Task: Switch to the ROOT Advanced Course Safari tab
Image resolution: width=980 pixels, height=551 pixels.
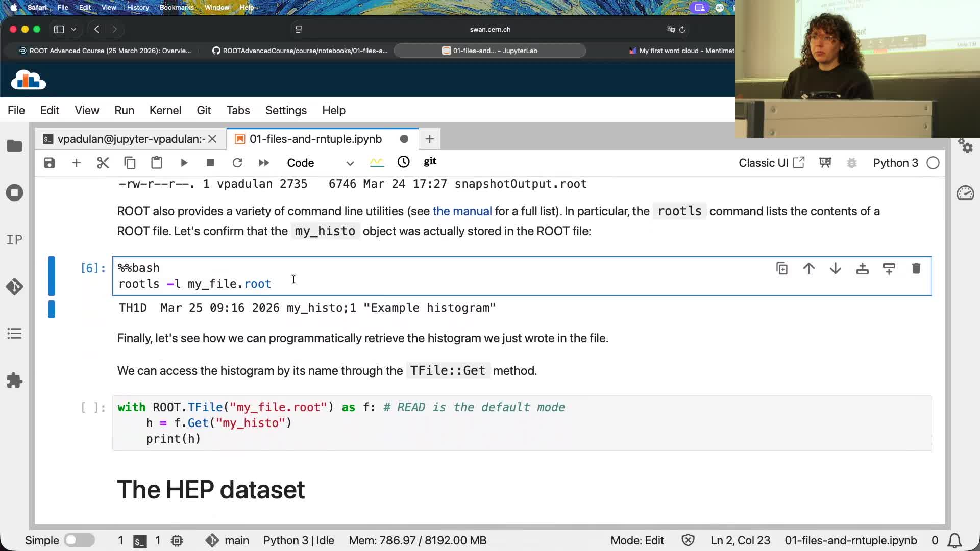Action: click(x=105, y=51)
